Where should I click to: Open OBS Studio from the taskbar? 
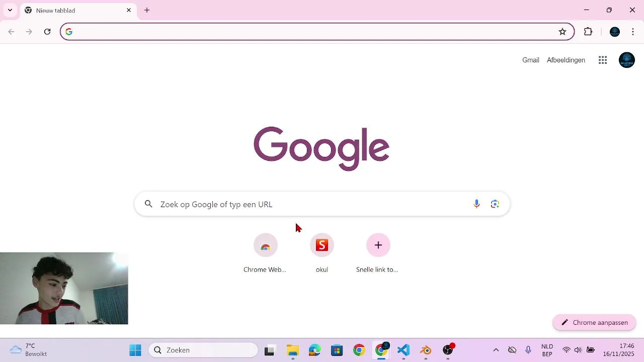pyautogui.click(x=448, y=350)
